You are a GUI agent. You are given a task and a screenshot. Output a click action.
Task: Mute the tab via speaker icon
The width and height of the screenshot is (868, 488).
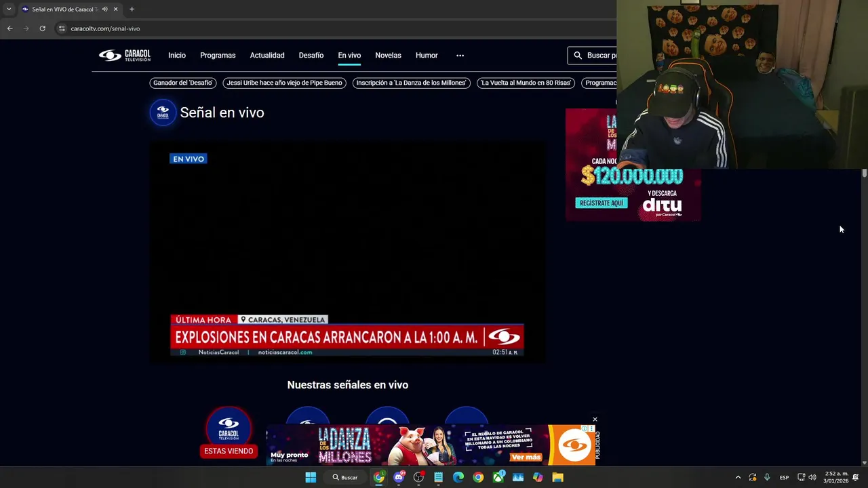tap(104, 9)
